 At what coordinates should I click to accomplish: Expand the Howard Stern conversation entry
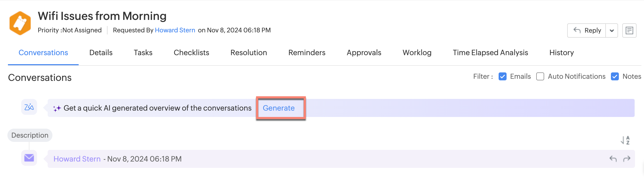(x=341, y=159)
